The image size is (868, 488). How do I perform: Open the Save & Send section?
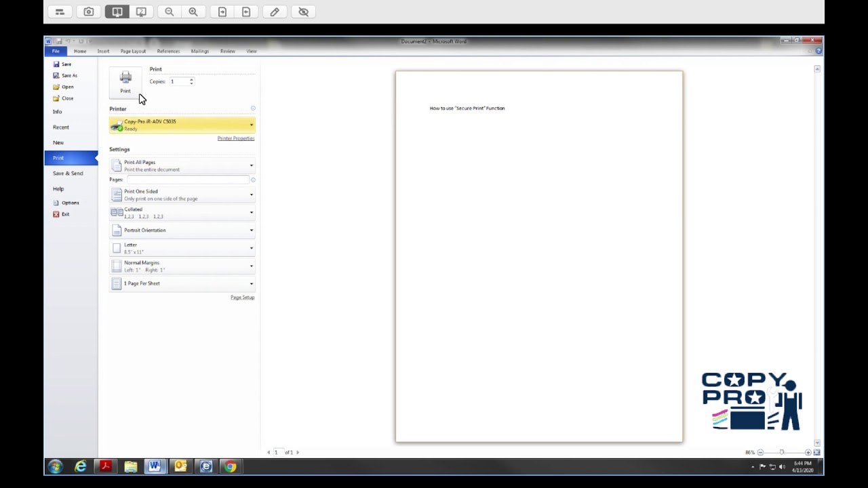coord(68,174)
